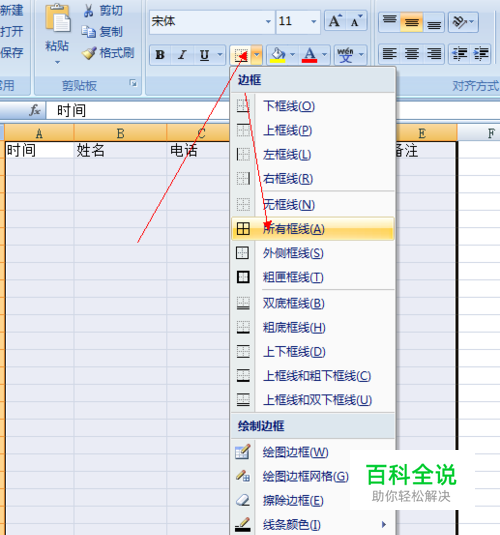Toggle underline formatting
This screenshot has width=500, height=535.
204,55
